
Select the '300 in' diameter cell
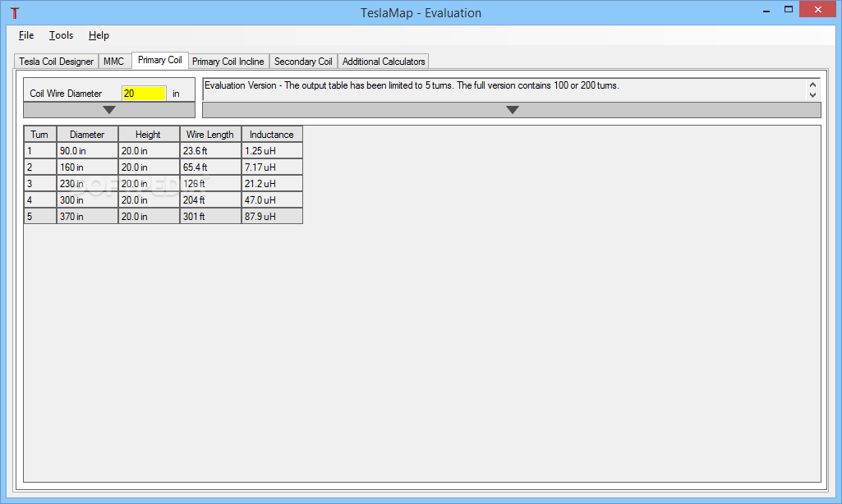click(x=87, y=200)
